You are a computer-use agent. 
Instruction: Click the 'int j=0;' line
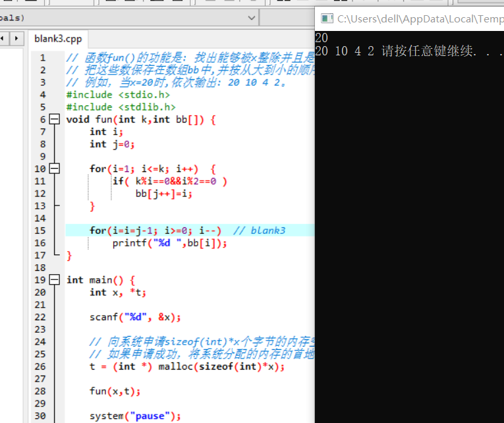pos(112,144)
